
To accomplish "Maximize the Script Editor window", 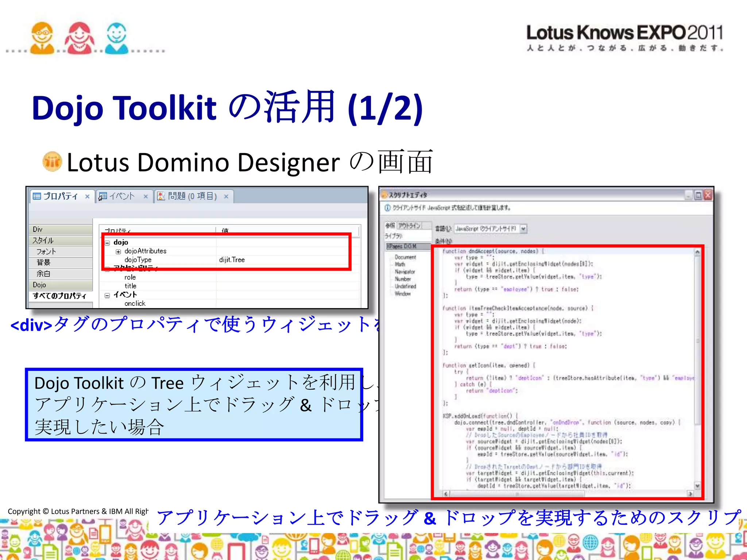I will [x=698, y=195].
